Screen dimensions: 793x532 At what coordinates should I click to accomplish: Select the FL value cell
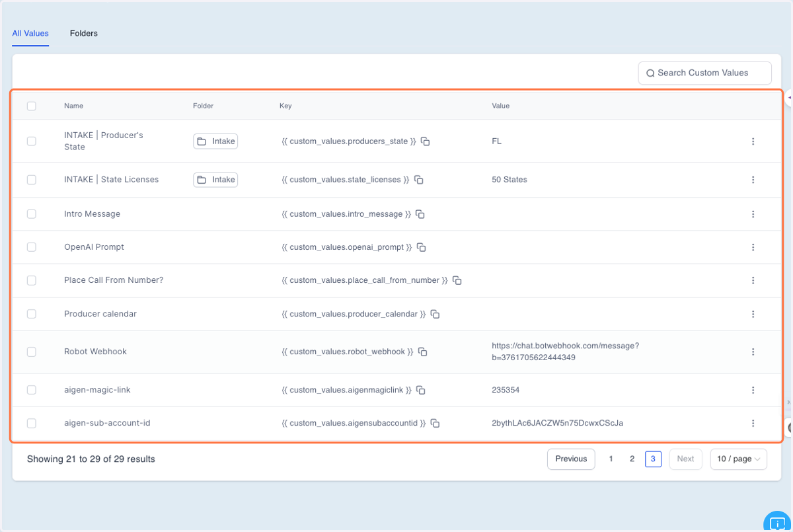[x=496, y=141]
